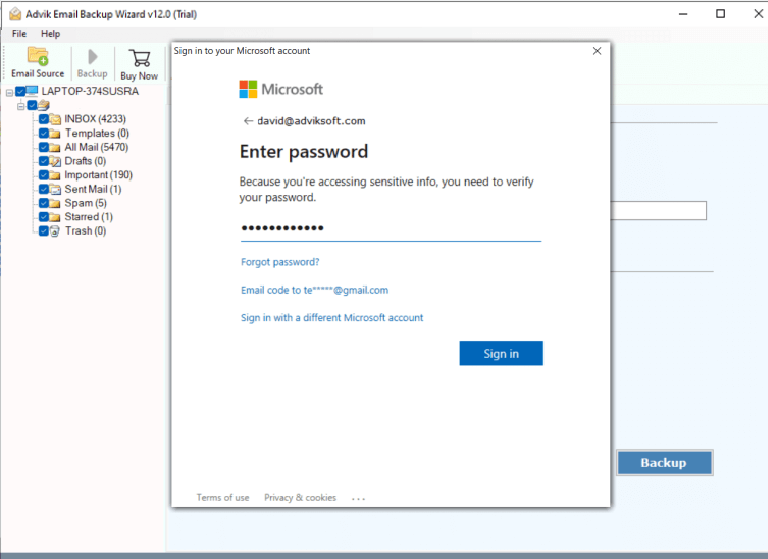Select the Sent Mail (1) label
Viewport: 768px width, 559px height.
[93, 189]
